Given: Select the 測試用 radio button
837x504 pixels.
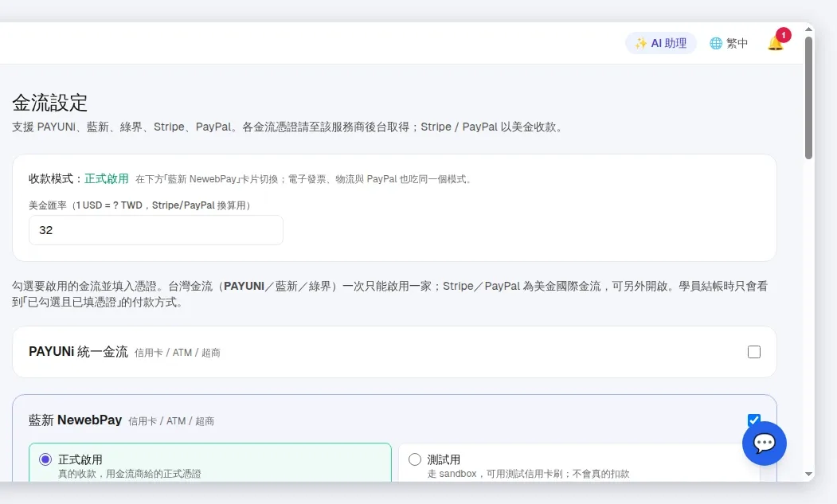Looking at the screenshot, I should [x=415, y=459].
